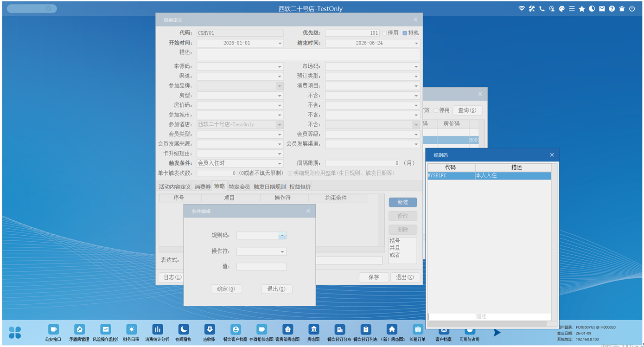Expand the 会员等级 dropdown
Viewport: 644px width, 347px height.
coord(416,135)
